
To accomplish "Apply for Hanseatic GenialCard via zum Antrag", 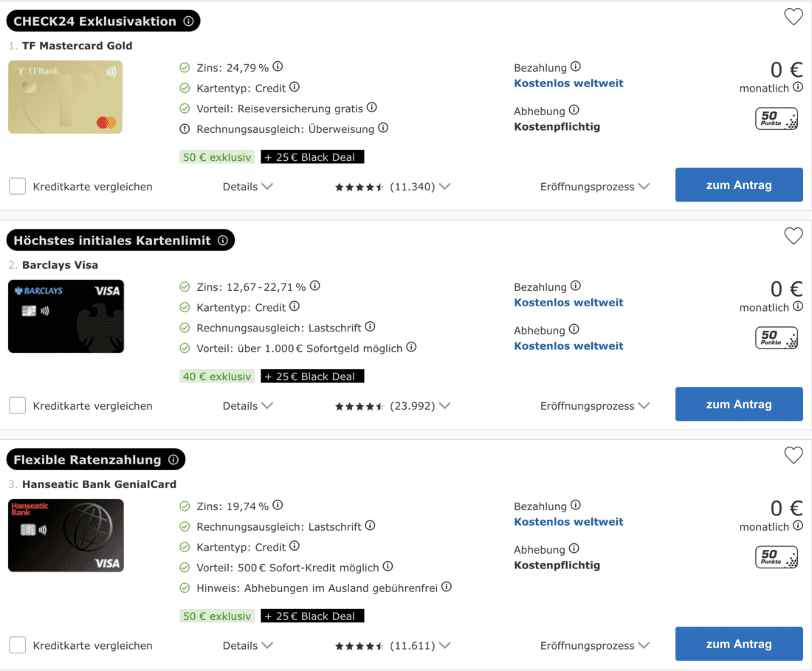I will click(x=738, y=644).
